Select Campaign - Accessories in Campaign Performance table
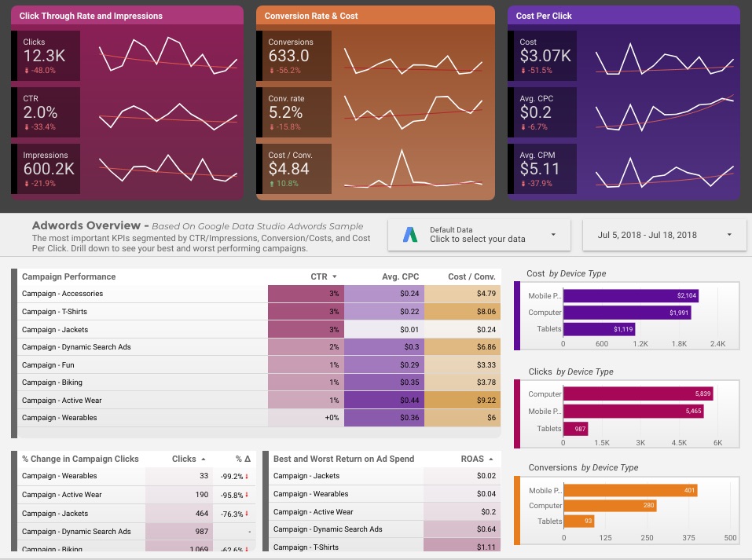752x560 pixels. tap(62, 294)
